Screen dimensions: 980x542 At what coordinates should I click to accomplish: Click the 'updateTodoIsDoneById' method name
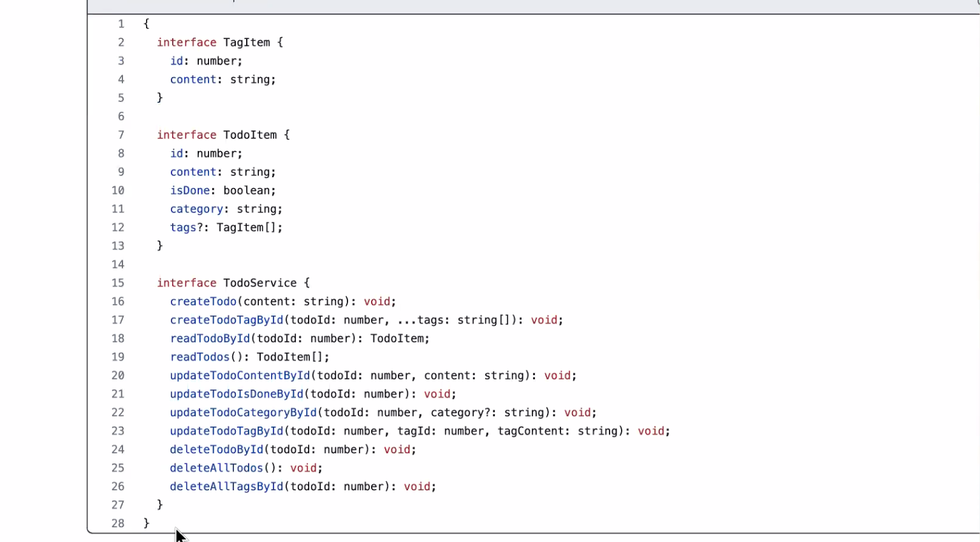(237, 394)
